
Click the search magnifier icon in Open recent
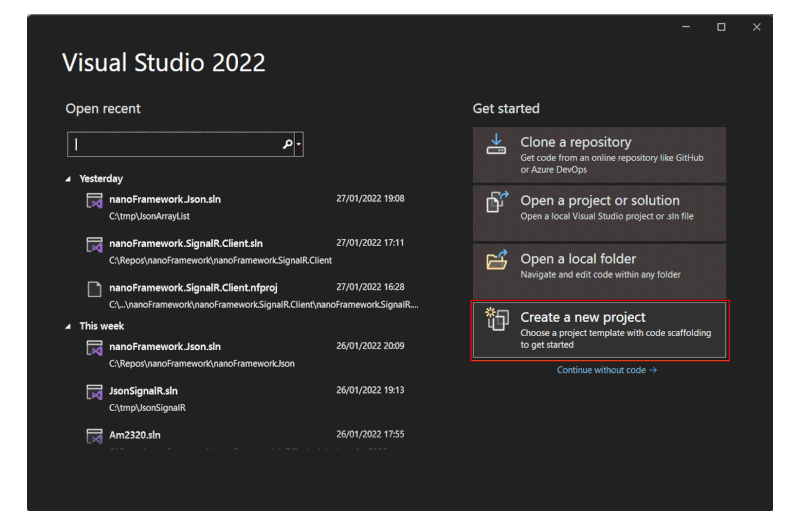(x=288, y=144)
